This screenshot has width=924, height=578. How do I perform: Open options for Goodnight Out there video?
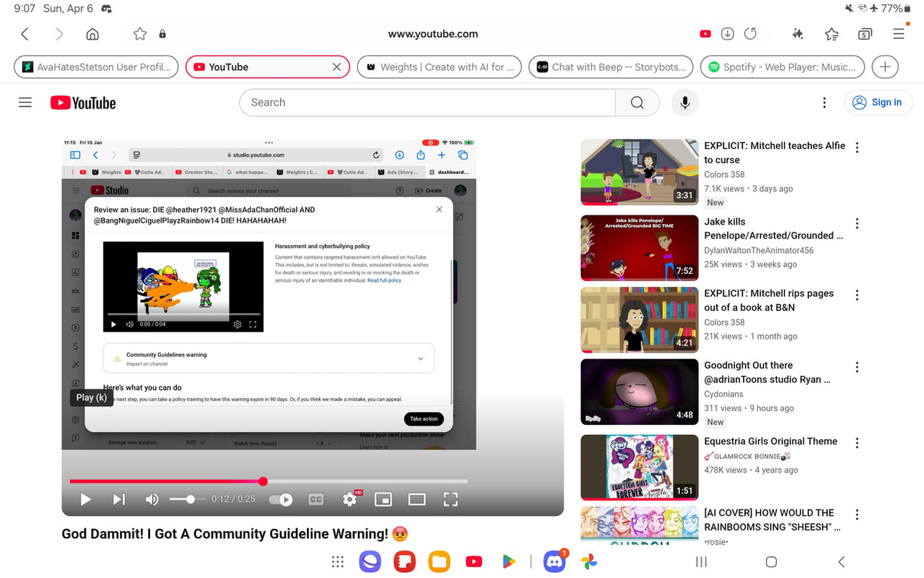point(857,367)
